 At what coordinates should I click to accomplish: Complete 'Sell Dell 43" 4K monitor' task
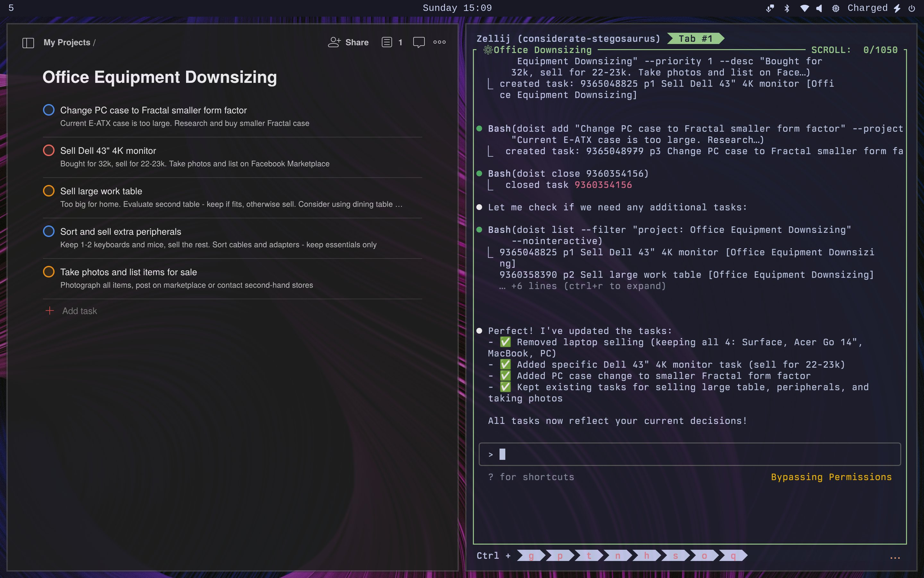click(48, 151)
